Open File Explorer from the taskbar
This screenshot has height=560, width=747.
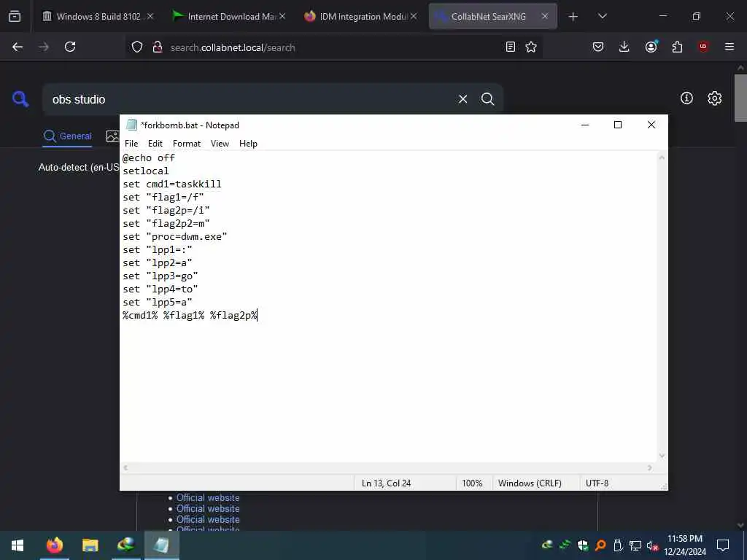coord(90,545)
